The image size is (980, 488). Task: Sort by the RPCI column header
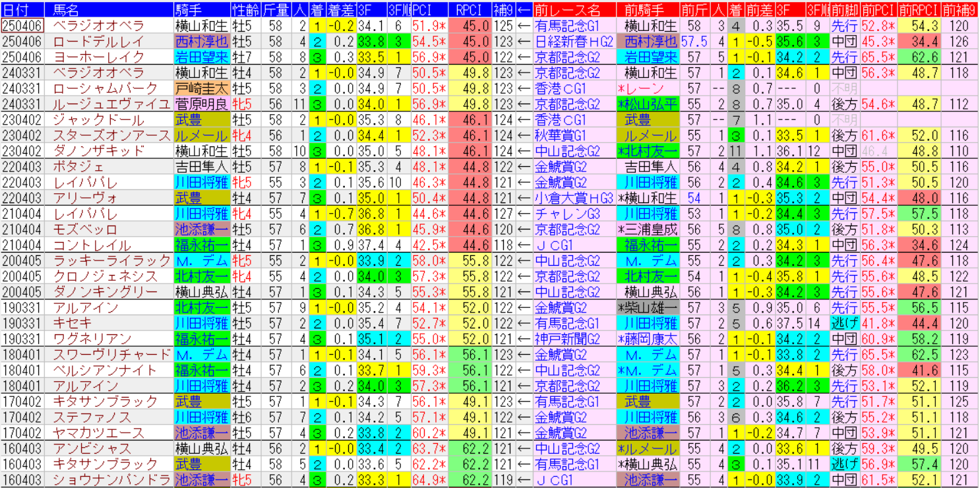click(470, 10)
